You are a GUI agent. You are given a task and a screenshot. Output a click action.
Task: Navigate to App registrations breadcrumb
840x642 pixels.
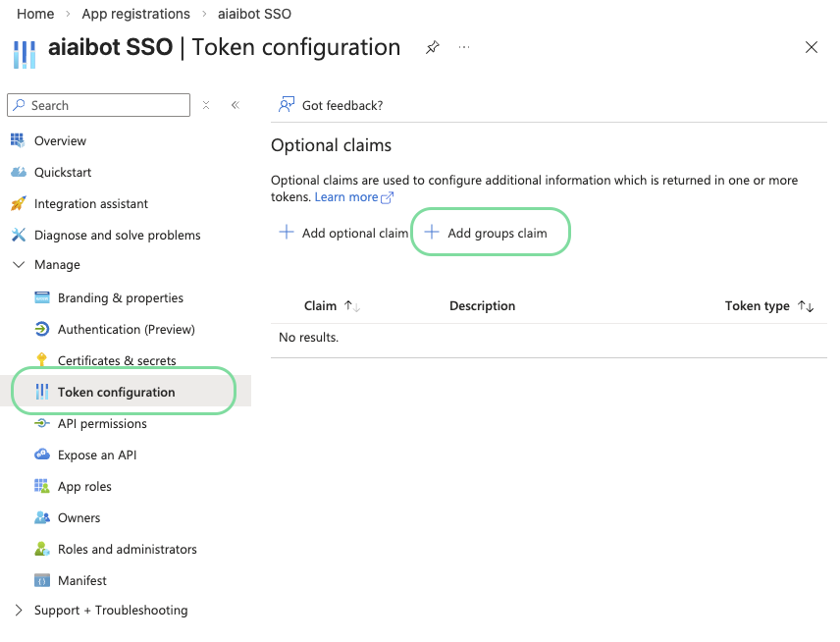[x=135, y=14]
